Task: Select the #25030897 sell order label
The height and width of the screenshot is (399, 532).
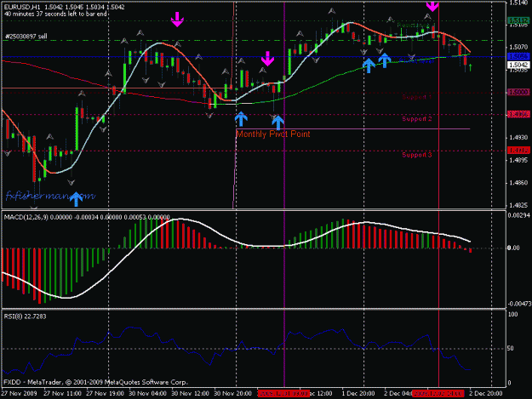Action: click(x=26, y=37)
